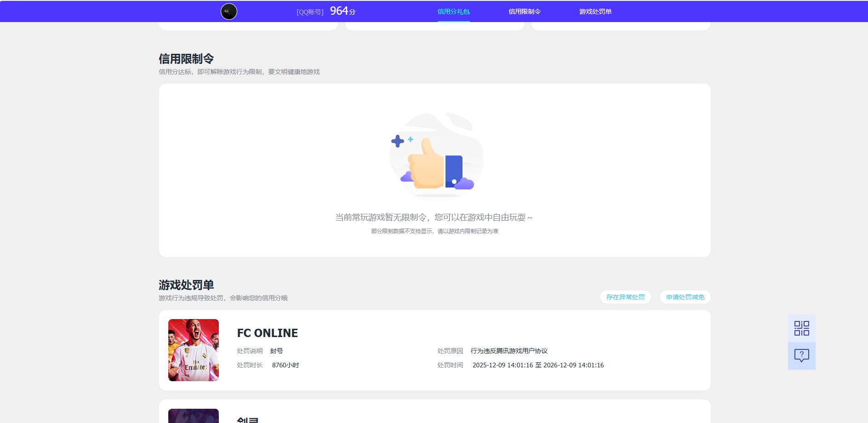Click the 处罚时间 label

(x=450, y=365)
